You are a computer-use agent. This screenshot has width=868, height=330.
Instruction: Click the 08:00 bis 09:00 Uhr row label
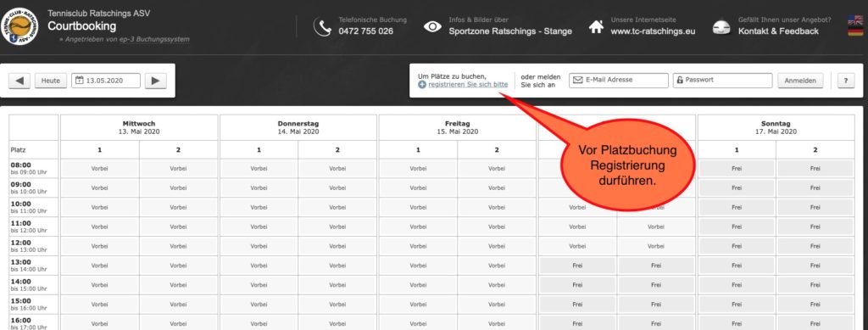coord(34,168)
